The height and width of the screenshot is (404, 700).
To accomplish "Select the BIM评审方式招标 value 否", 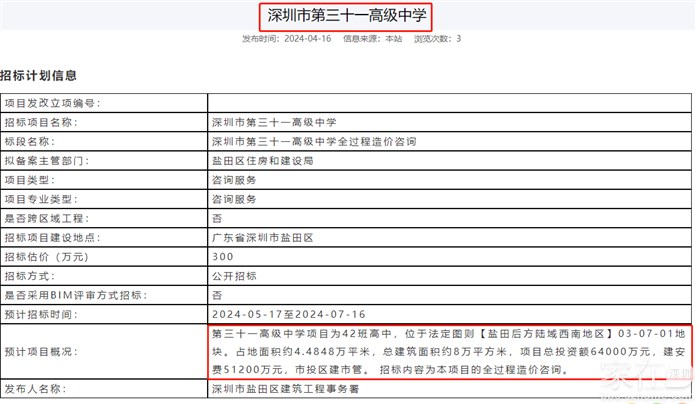I will point(217,295).
